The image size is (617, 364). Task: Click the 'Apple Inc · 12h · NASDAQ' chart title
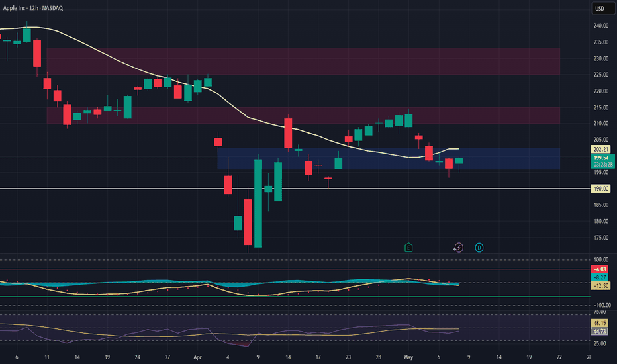[33, 8]
